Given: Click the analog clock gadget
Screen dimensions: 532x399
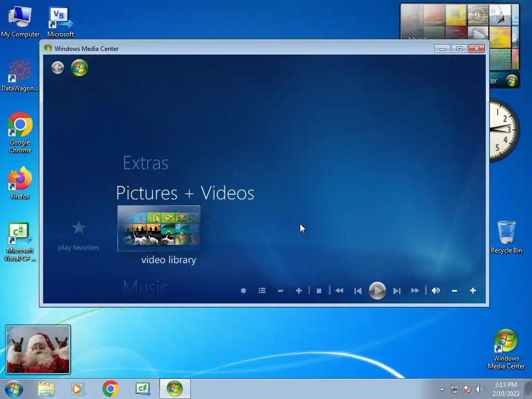Looking at the screenshot, I should (x=504, y=130).
